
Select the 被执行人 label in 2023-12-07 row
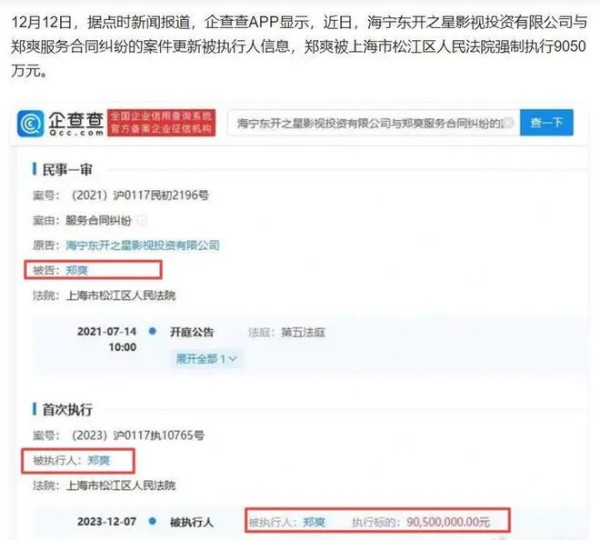coord(192,522)
